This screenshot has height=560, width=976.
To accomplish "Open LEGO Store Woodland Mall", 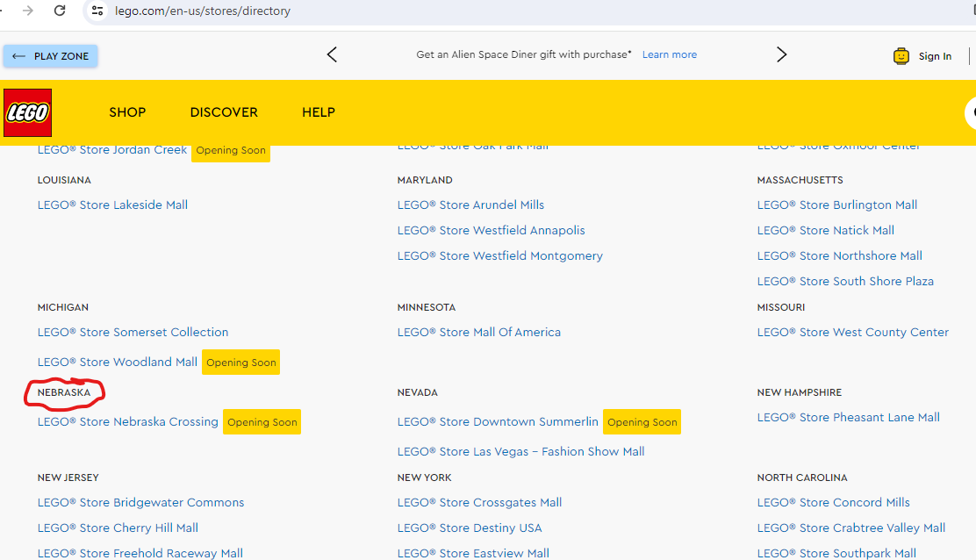I will [x=117, y=363].
